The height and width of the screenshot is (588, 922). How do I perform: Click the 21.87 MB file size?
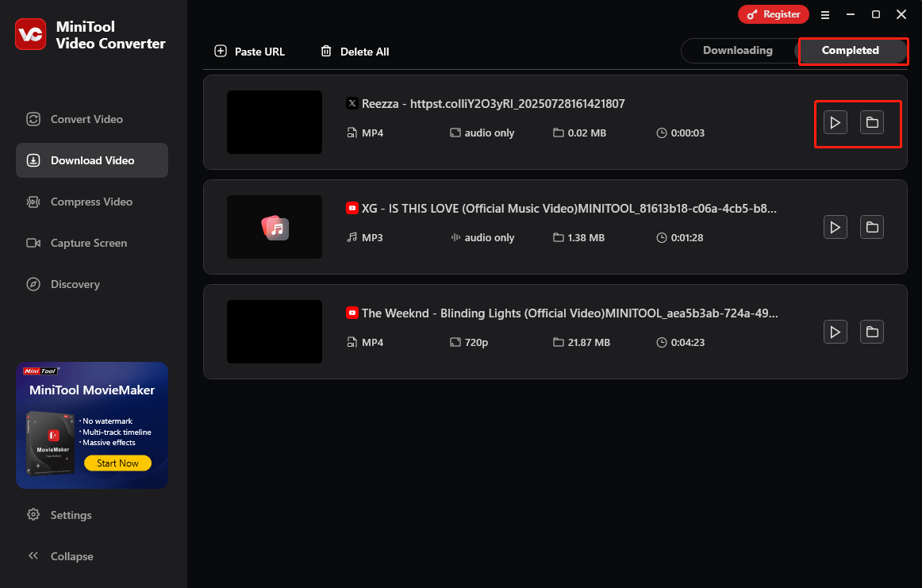pos(589,342)
